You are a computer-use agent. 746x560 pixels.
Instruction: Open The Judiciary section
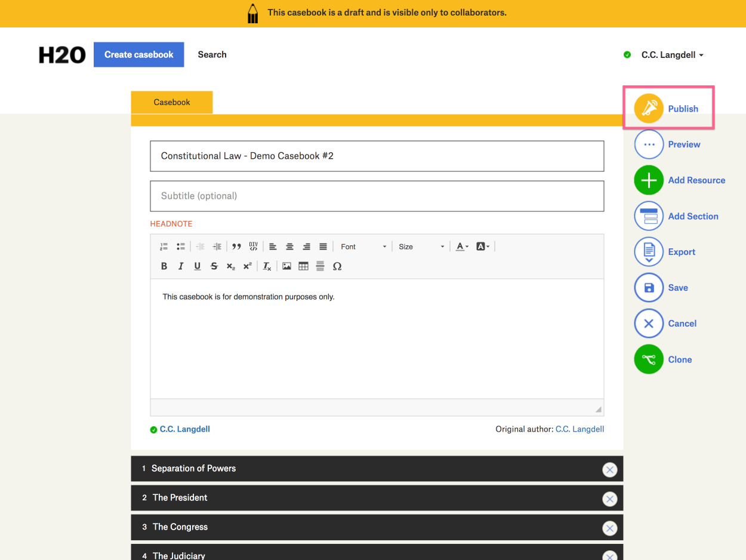click(x=179, y=555)
